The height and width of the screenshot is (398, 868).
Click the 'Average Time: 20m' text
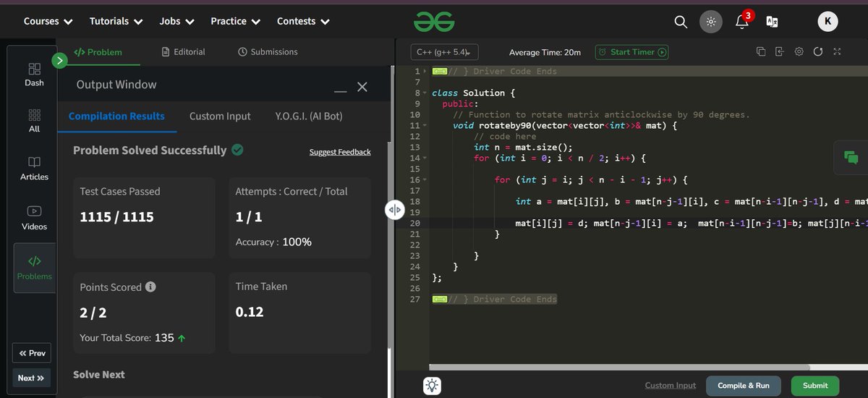click(x=545, y=52)
